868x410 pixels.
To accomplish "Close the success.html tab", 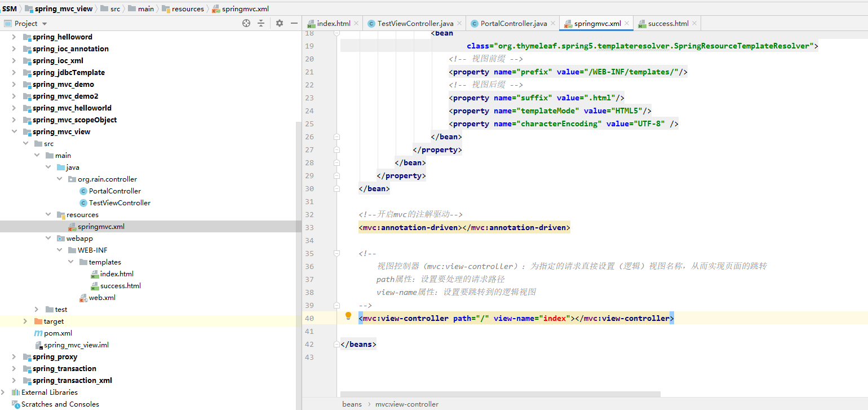I will click(694, 23).
